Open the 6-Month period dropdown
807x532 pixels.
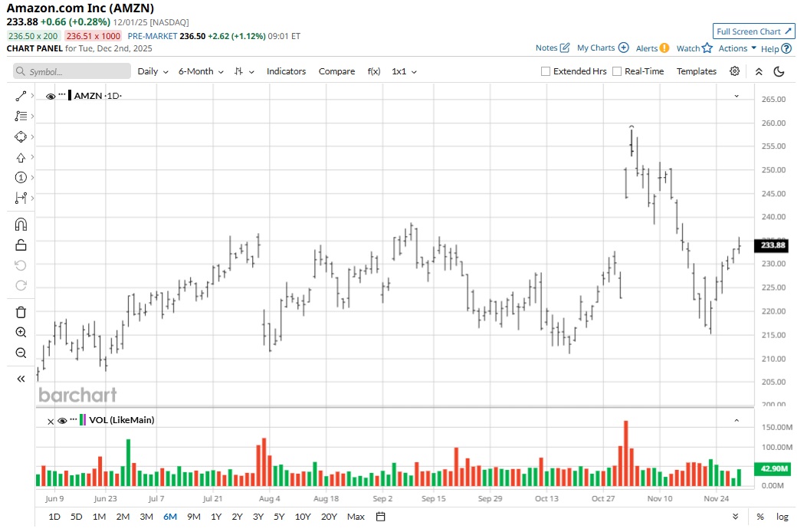point(201,71)
